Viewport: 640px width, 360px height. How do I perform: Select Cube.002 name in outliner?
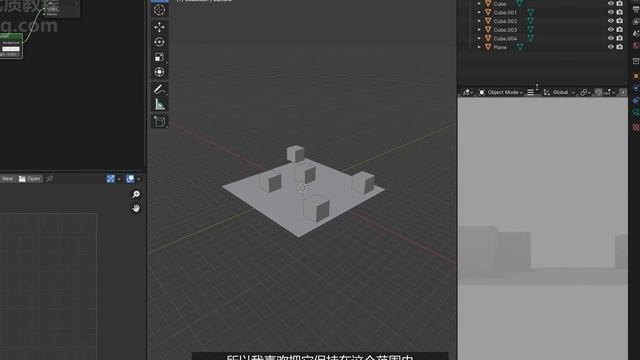(505, 21)
